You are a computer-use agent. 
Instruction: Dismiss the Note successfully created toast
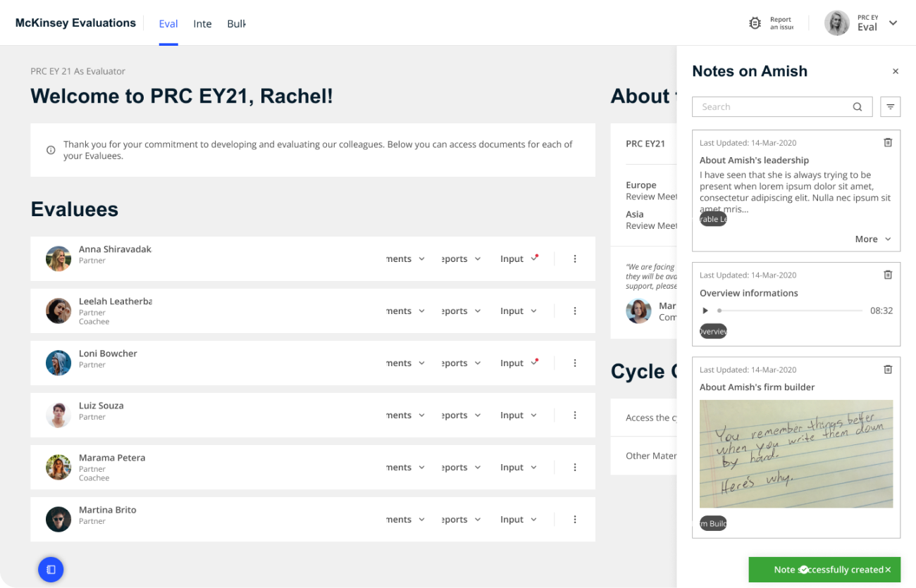pyautogui.click(x=888, y=570)
